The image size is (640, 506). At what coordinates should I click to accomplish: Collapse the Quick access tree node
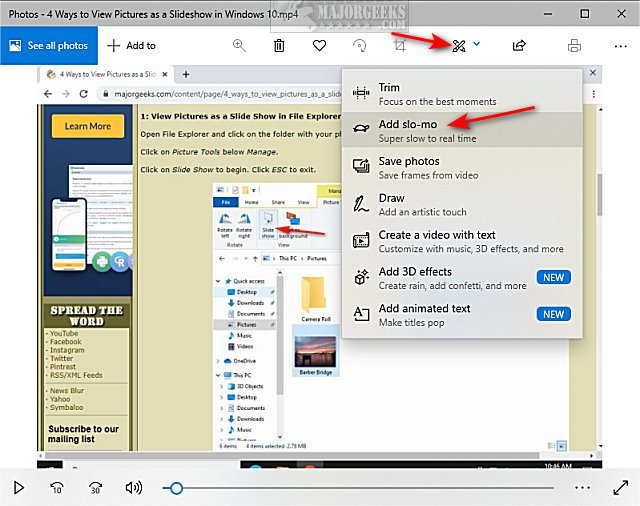pos(218,281)
